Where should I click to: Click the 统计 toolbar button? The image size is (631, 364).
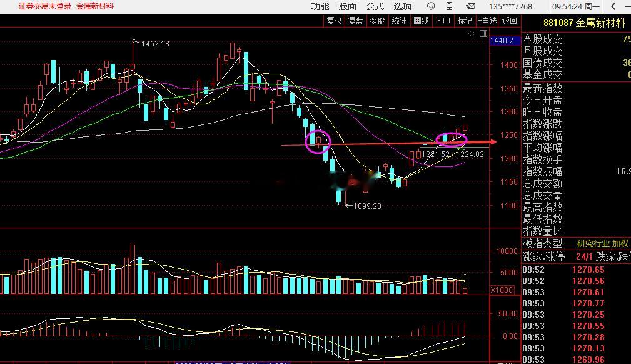(399, 21)
